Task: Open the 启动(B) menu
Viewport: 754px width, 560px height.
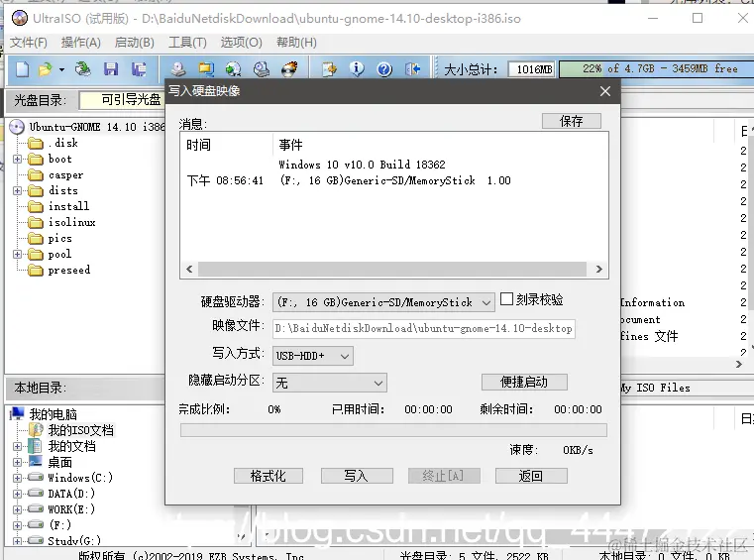Action: pyautogui.click(x=134, y=43)
